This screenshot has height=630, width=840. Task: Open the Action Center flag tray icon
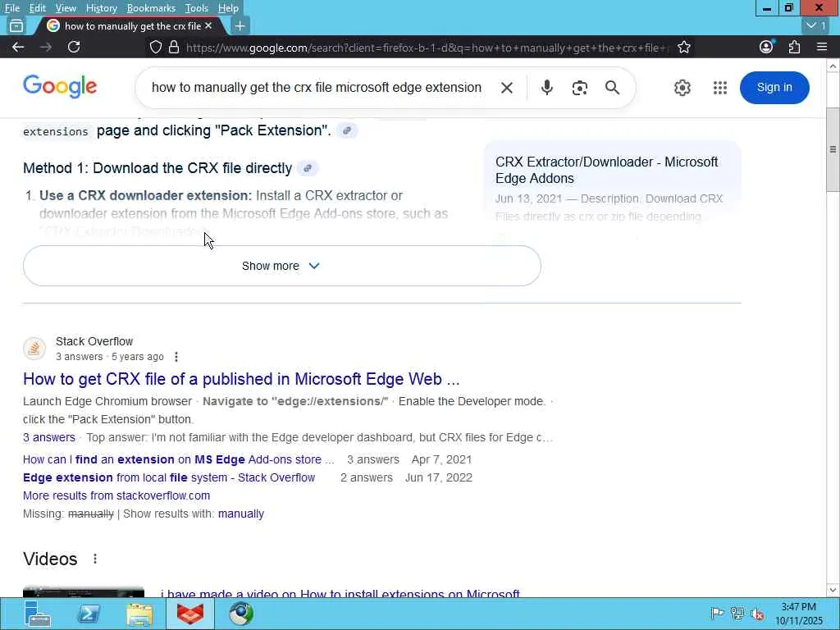tap(717, 614)
